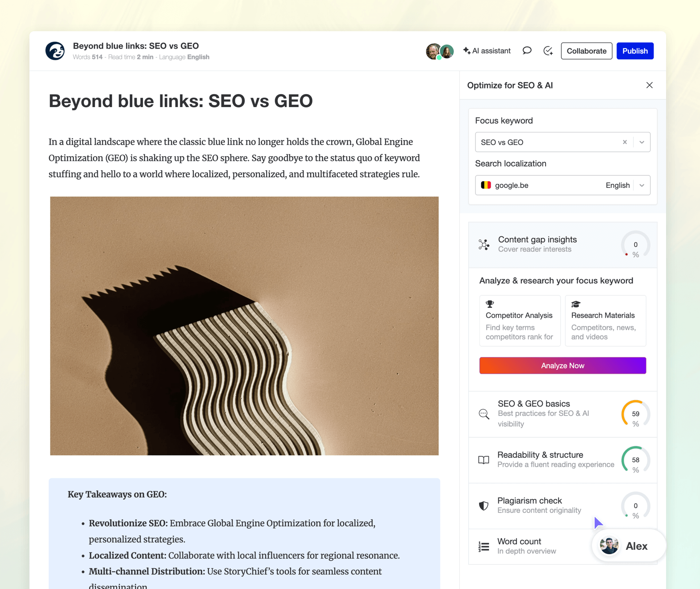Click the first collaborator avatar in header
This screenshot has width=700, height=589.
(433, 51)
